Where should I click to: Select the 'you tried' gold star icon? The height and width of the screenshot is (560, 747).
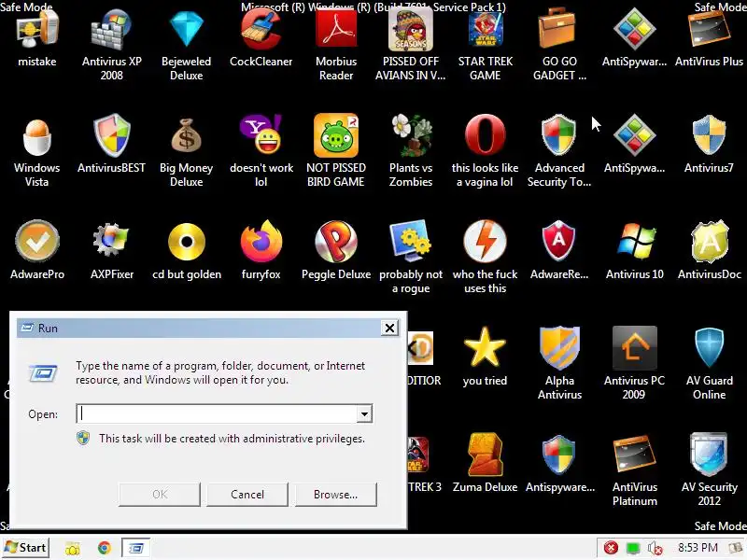pyautogui.click(x=485, y=347)
